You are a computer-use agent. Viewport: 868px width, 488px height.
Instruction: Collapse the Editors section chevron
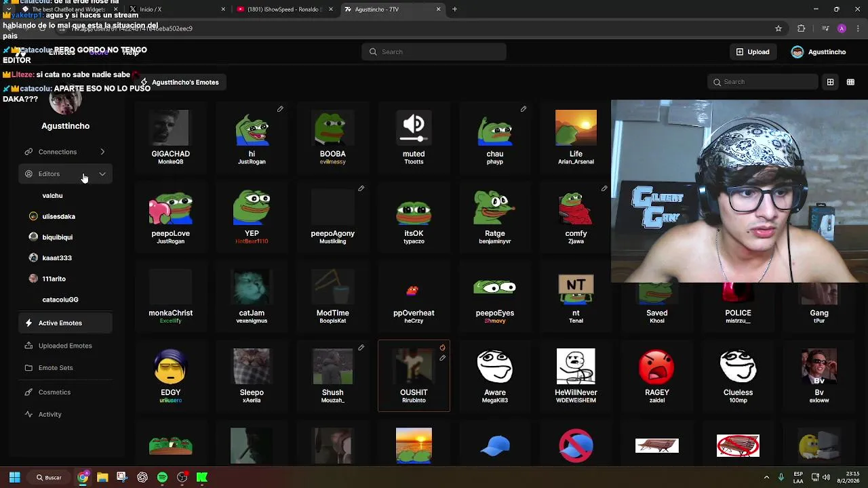pyautogui.click(x=102, y=174)
